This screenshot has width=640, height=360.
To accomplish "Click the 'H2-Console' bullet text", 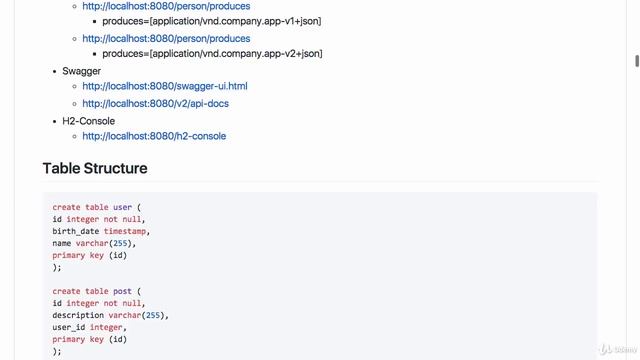I will (x=89, y=121).
